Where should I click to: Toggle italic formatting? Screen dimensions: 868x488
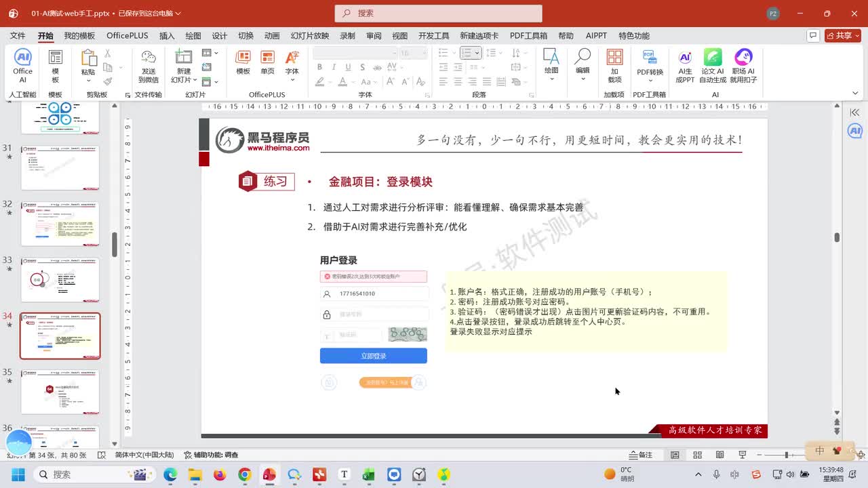coord(334,67)
